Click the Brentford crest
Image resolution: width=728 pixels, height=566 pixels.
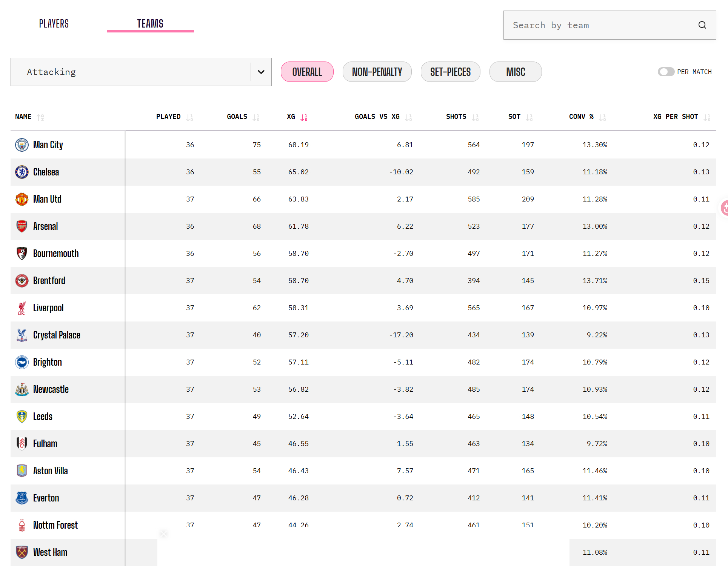(x=22, y=281)
